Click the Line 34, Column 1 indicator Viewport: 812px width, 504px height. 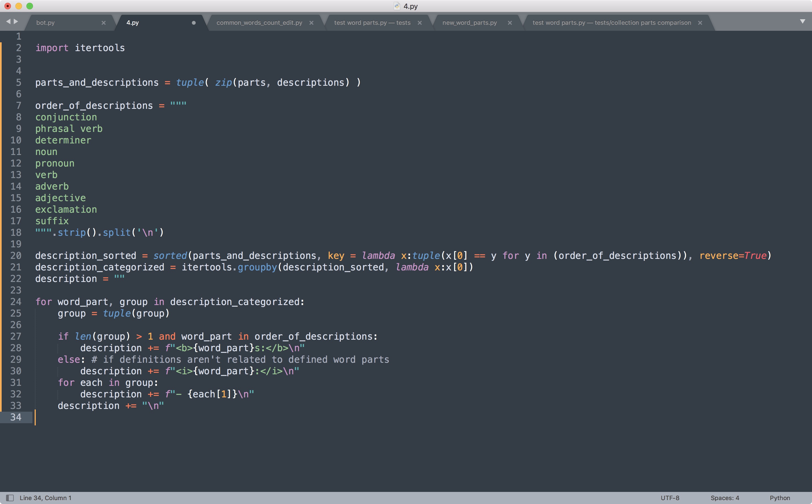(x=45, y=498)
